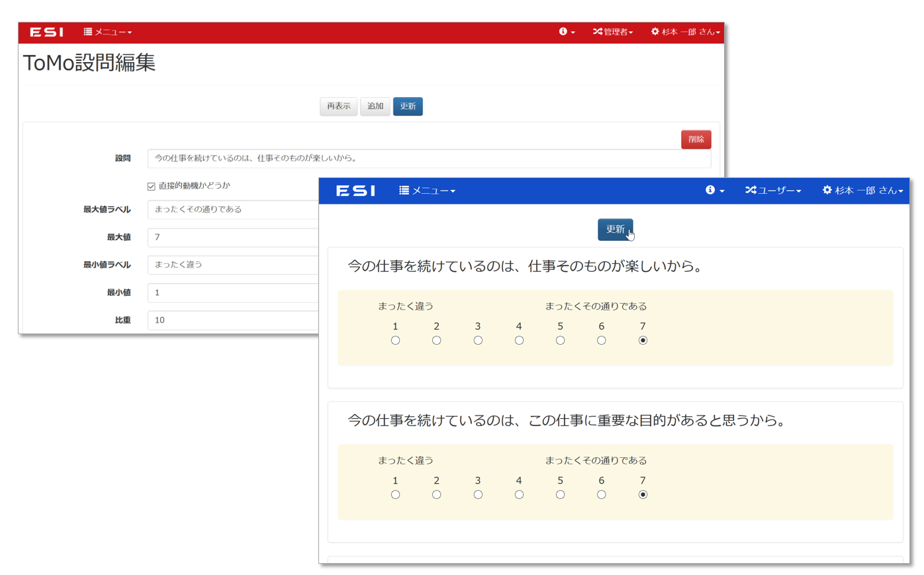Select rating 2 for 重要な目的がある question

pyautogui.click(x=436, y=495)
